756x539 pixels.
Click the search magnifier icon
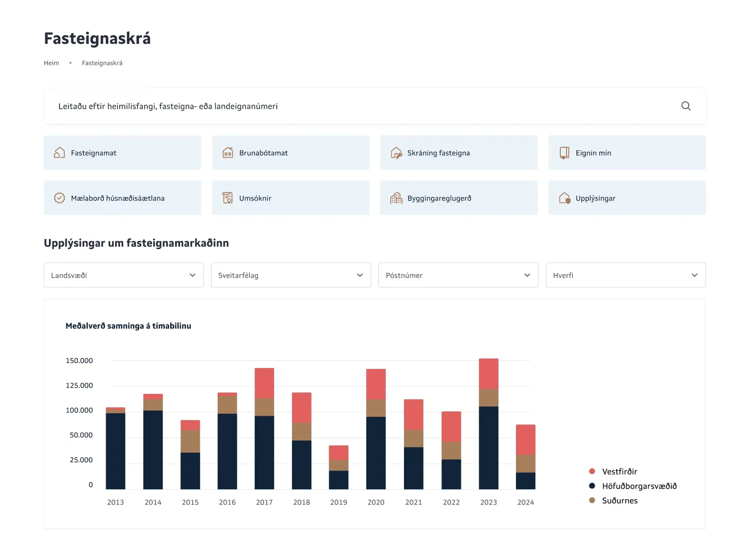[x=686, y=106]
